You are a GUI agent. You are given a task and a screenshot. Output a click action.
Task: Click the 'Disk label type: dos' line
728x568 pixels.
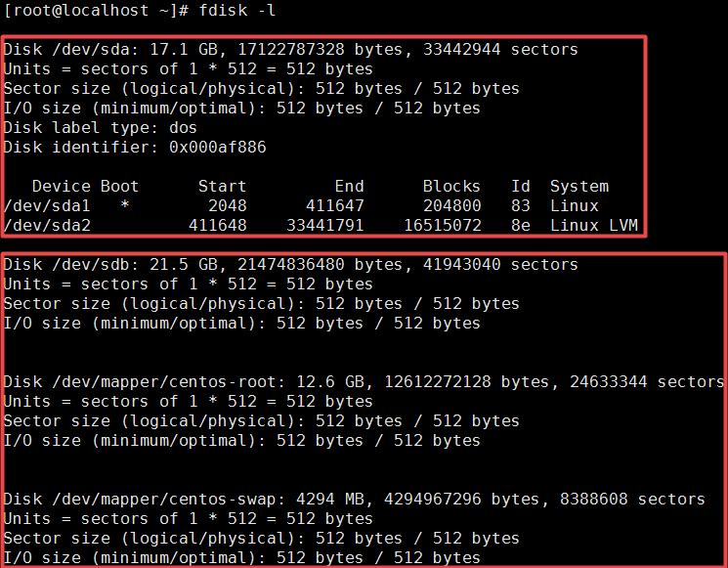coord(101,128)
